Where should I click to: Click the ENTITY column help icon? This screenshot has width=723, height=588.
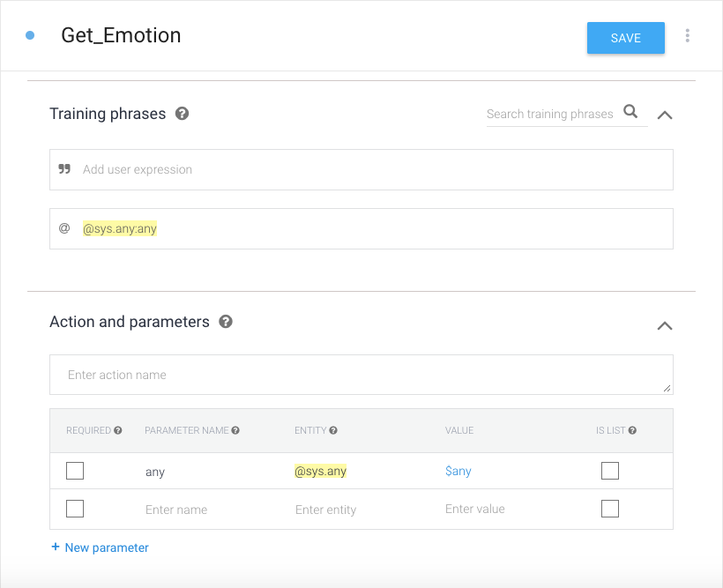tap(333, 430)
